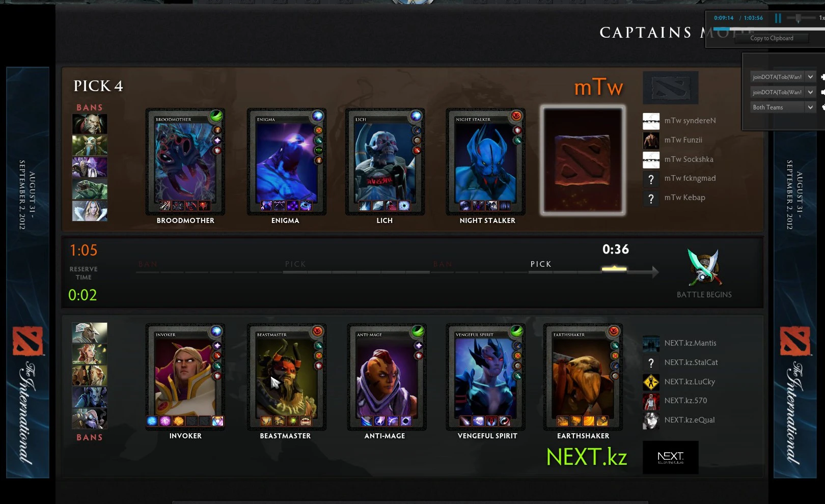Click mTw Funzii's player avatar

click(651, 140)
